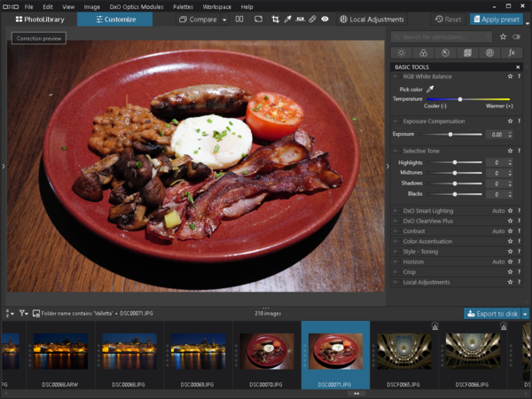The height and width of the screenshot is (399, 532).
Task: Enable the Exposure Compensation correction toggle
Action: click(396, 121)
